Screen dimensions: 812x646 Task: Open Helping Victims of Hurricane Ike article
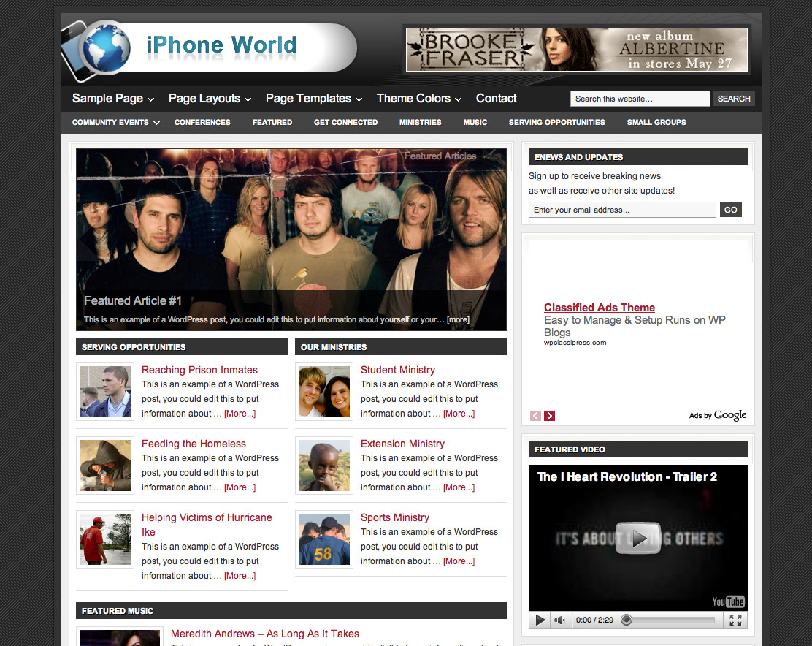point(207,525)
